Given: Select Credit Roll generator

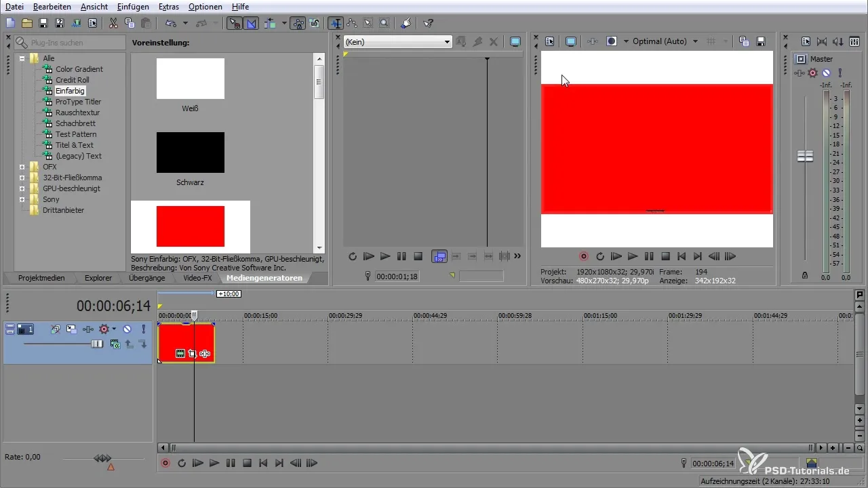Looking at the screenshot, I should coord(73,80).
